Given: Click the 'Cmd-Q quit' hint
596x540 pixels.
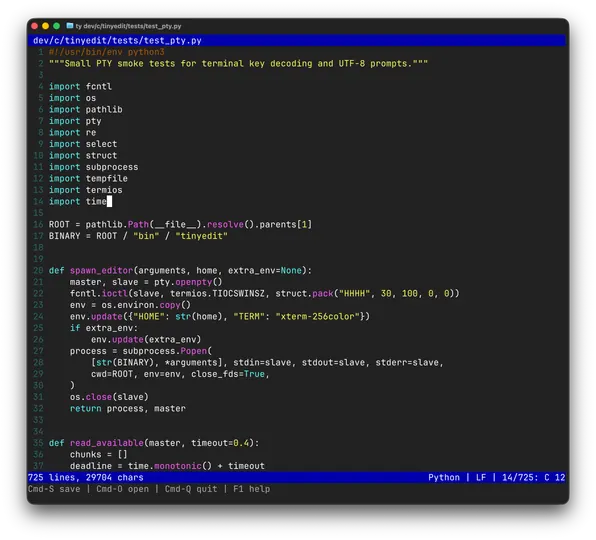Looking at the screenshot, I should 191,489.
